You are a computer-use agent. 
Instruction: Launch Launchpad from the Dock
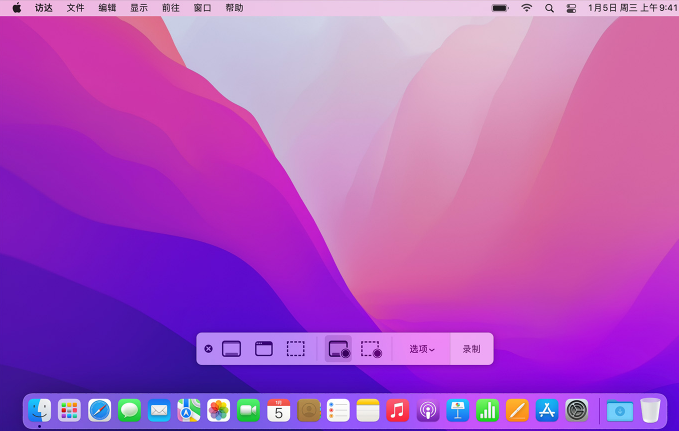pos(69,410)
